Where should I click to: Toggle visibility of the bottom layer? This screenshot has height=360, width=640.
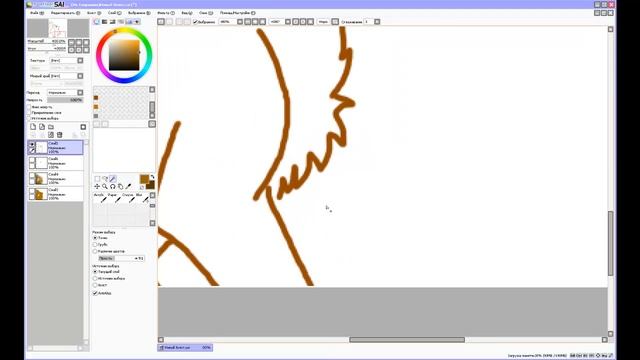pos(32,191)
